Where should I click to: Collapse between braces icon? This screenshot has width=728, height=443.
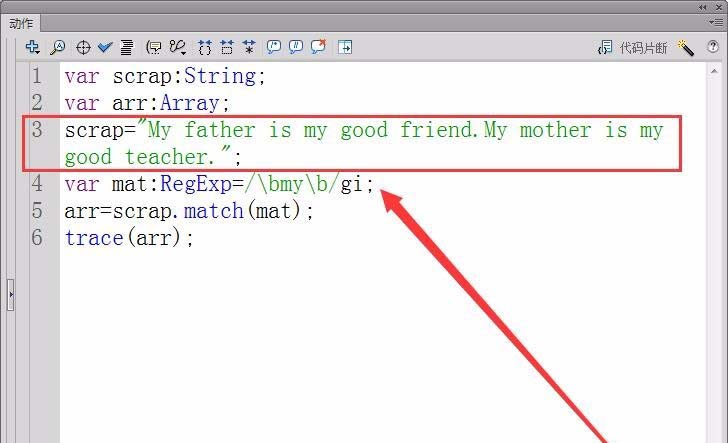pyautogui.click(x=204, y=47)
